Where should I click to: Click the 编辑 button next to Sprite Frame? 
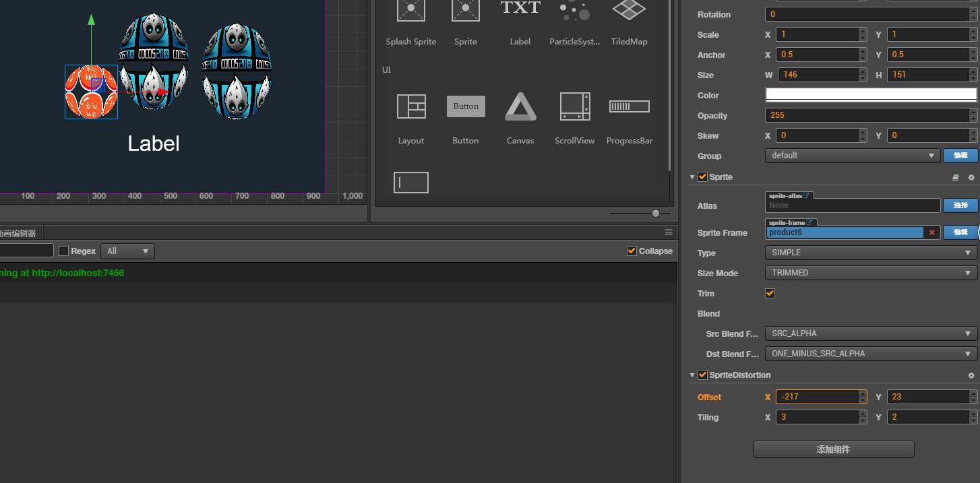[960, 232]
